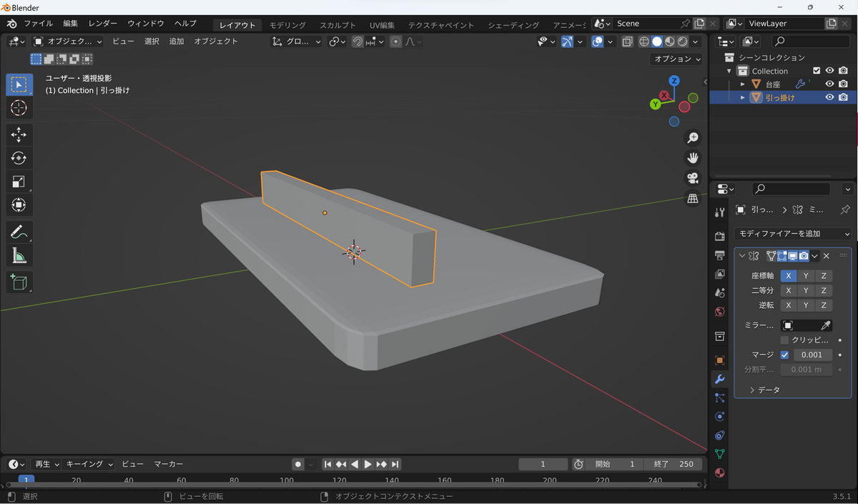The image size is (858, 504).
Task: Open the Material properties tab
Action: (719, 473)
